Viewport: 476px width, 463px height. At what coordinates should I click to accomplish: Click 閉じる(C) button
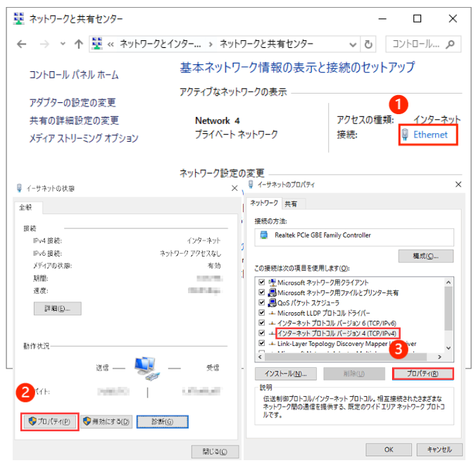tap(215, 452)
